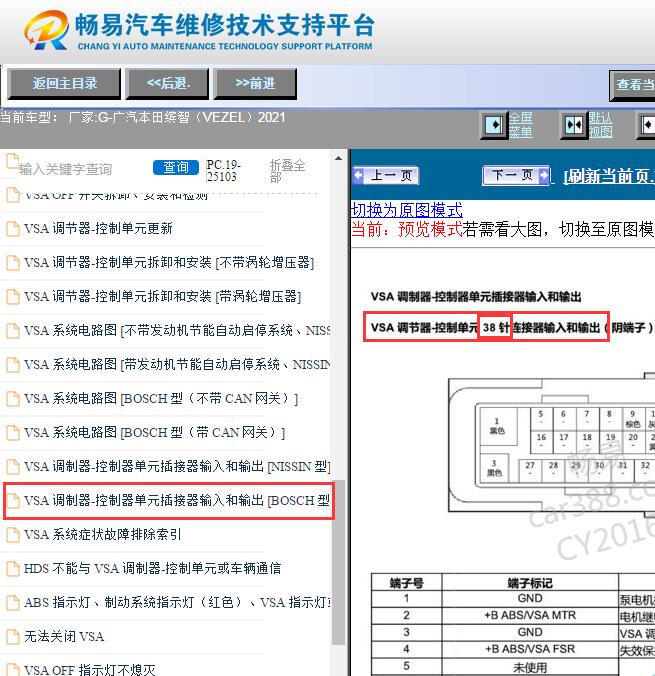
Task: Click the +B ABS/VSA FSR table cell
Action: click(530, 649)
